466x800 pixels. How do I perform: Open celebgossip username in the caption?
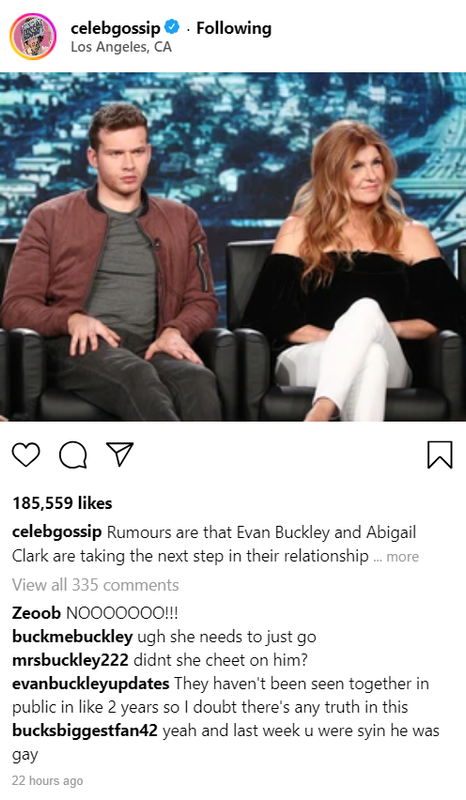click(57, 532)
